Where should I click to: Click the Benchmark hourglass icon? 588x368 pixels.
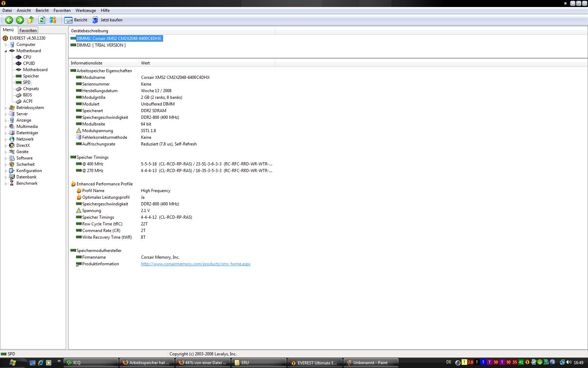click(12, 183)
